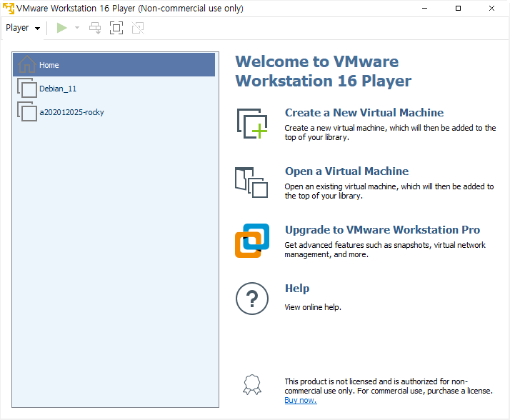Click 'Create a new virtual machine' description text
Screen dimensions: 510x420
(390, 132)
